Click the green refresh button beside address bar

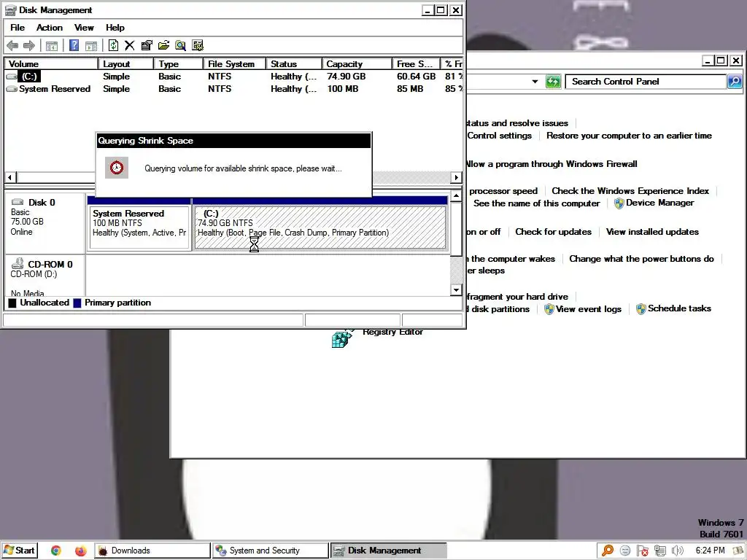point(553,82)
